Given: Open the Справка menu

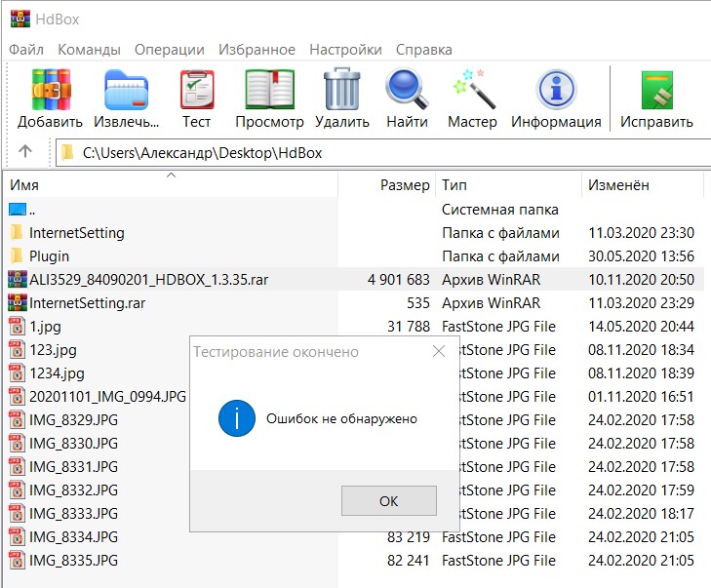Looking at the screenshot, I should tap(424, 50).
